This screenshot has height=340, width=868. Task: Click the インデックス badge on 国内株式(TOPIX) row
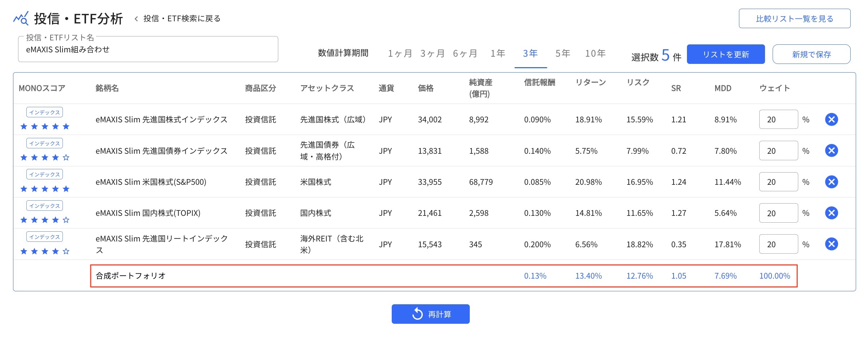pos(44,206)
